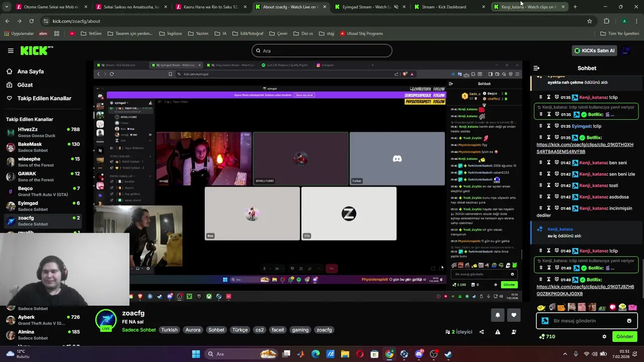
Task: Open chat settings gear
Action: (604, 337)
